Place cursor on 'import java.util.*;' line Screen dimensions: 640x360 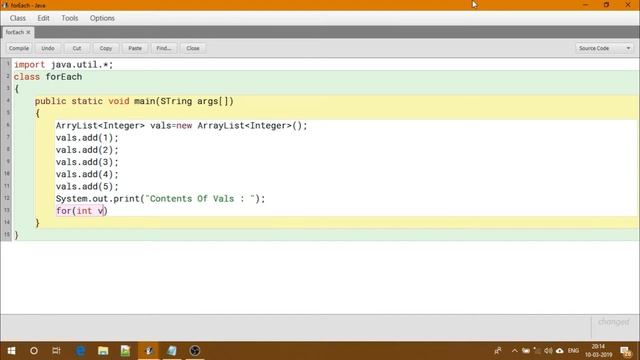click(64, 64)
